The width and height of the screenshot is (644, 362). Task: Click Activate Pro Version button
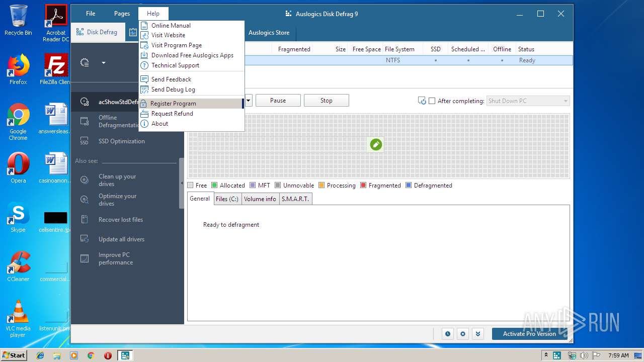click(529, 334)
